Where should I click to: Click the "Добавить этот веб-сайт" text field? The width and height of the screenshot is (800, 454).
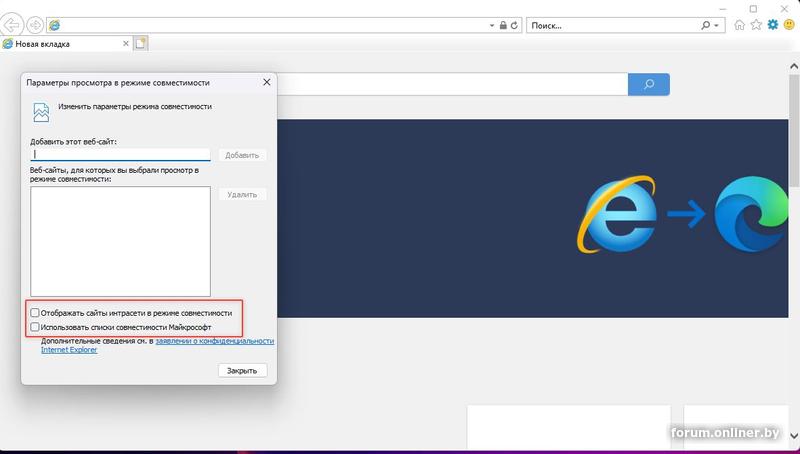(x=120, y=155)
